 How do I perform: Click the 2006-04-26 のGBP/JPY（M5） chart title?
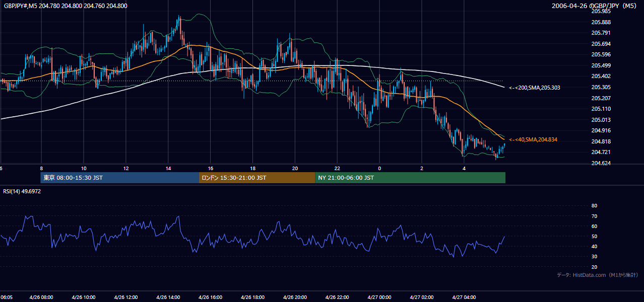(595, 6)
